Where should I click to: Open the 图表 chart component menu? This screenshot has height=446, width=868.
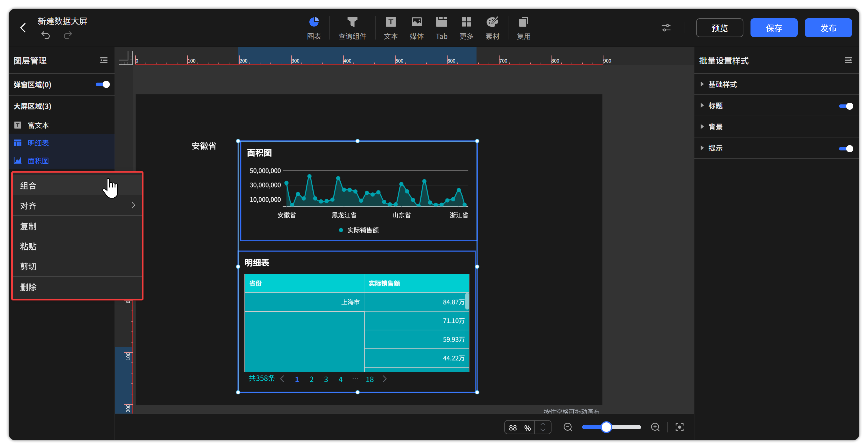click(314, 28)
